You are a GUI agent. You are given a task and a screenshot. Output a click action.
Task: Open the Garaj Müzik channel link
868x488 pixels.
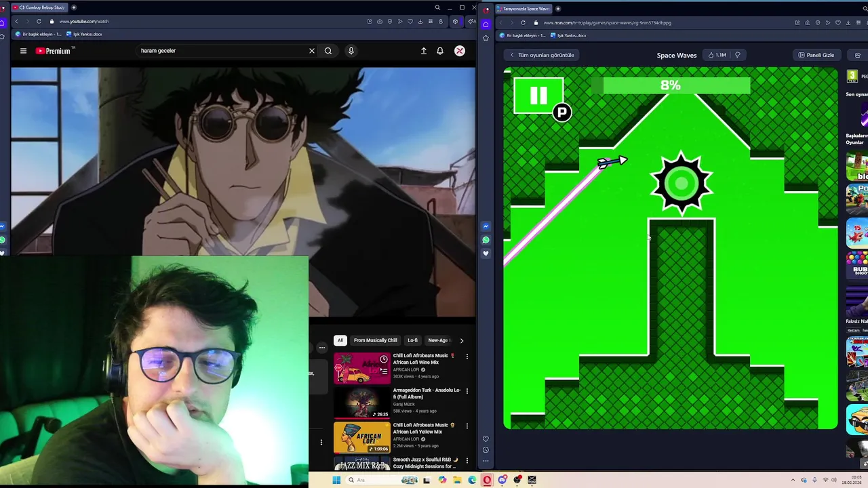click(404, 404)
